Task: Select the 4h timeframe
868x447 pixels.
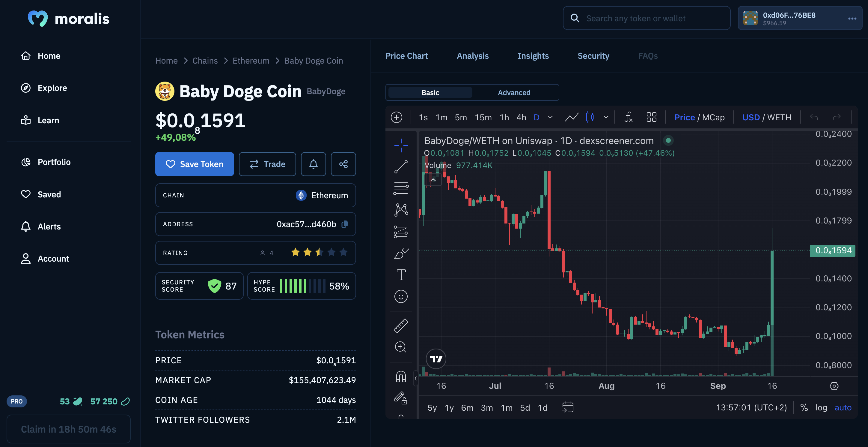Action: [x=521, y=117]
